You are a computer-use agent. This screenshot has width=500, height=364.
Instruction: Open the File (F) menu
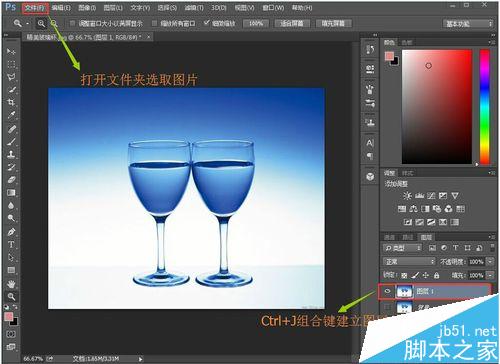point(35,8)
